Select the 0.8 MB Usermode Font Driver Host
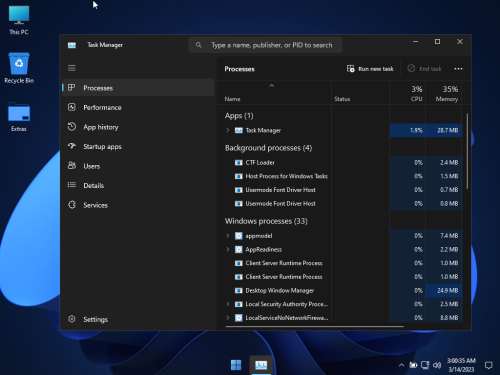500x375 pixels. coord(340,203)
